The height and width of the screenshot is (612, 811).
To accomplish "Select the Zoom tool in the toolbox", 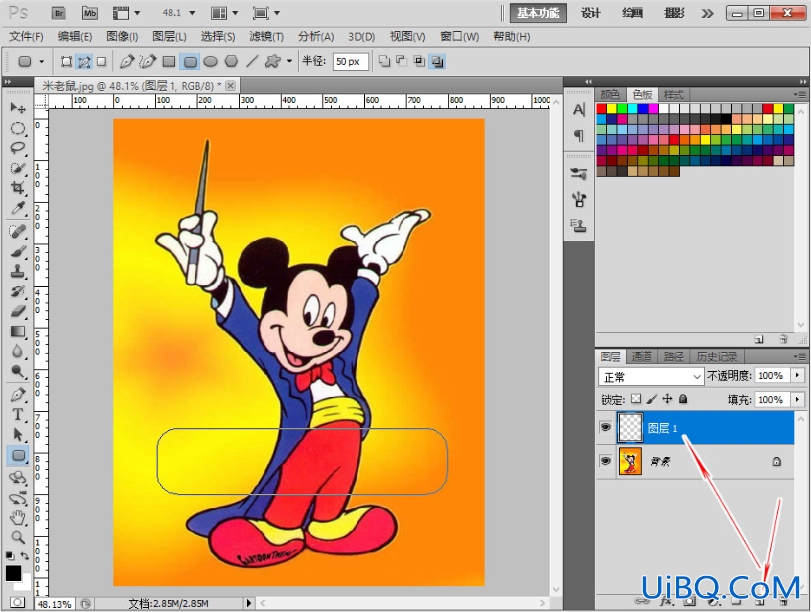I will point(18,537).
